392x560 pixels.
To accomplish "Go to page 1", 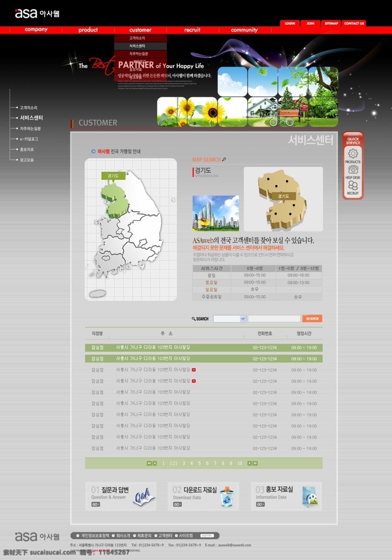I will click(x=163, y=463).
